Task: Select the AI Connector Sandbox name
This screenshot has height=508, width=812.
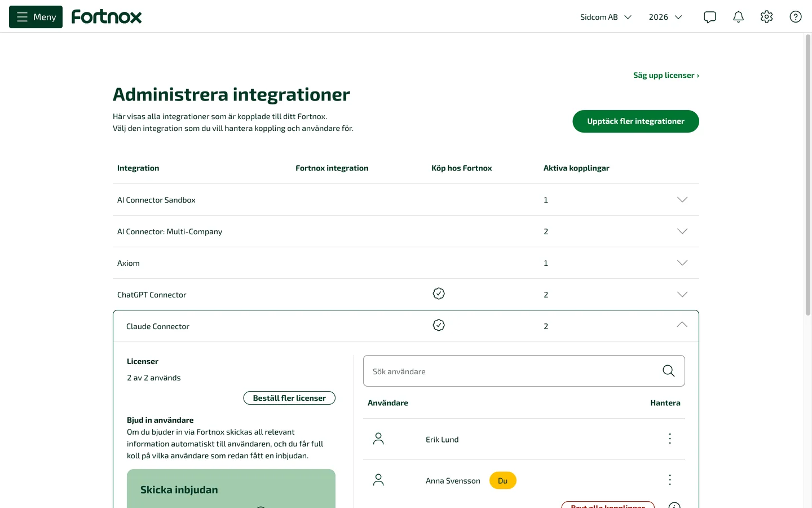Action: tap(156, 200)
